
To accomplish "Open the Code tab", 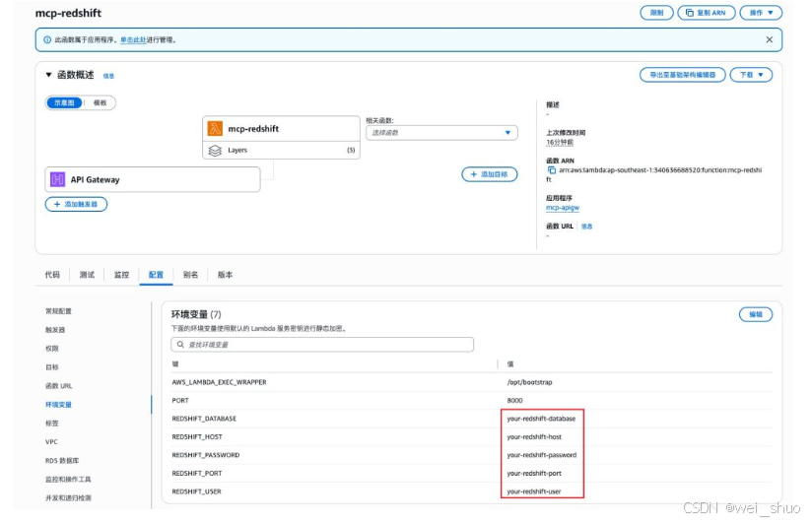I will point(52,275).
